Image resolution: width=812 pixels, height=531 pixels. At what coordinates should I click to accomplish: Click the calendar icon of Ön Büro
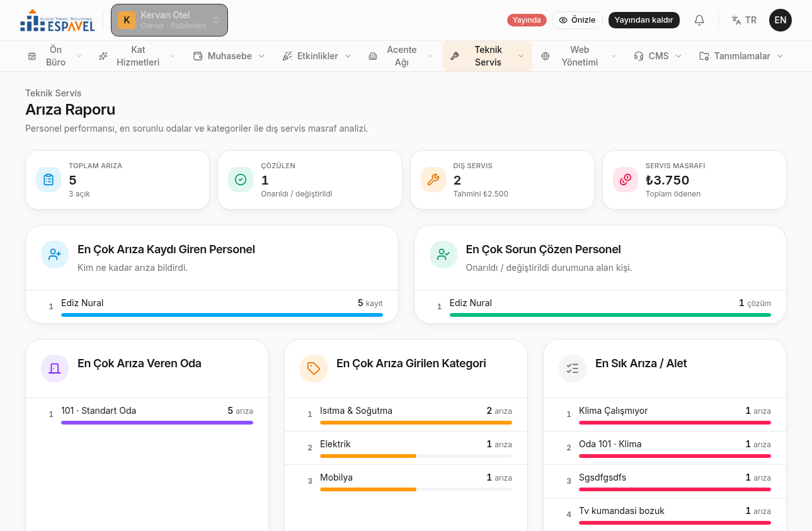[x=32, y=56]
